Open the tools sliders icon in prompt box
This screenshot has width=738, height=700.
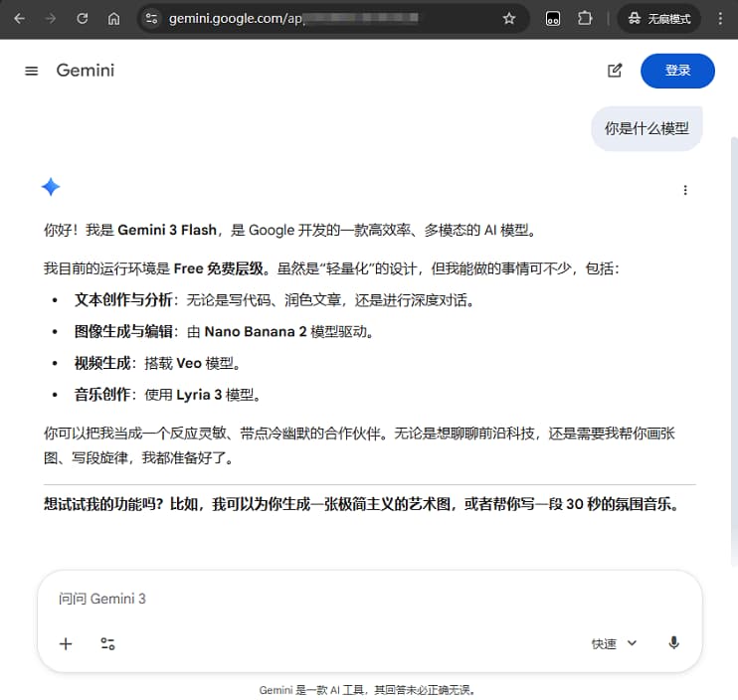107,643
